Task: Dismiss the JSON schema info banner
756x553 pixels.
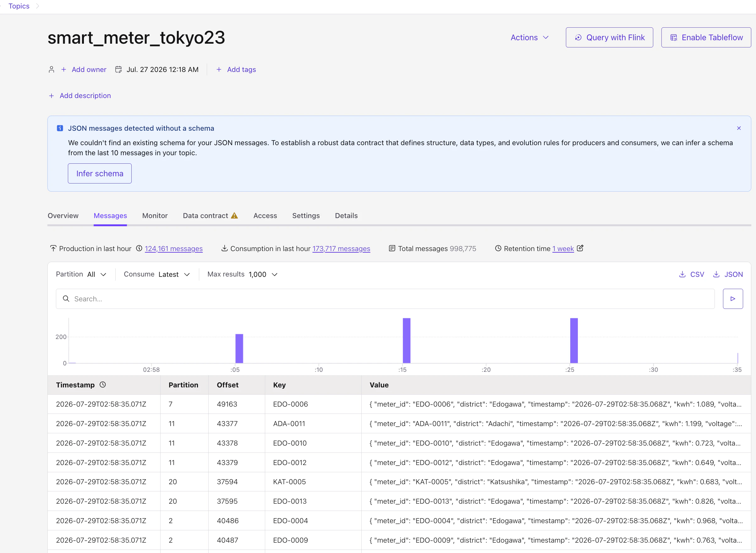Action: tap(739, 128)
